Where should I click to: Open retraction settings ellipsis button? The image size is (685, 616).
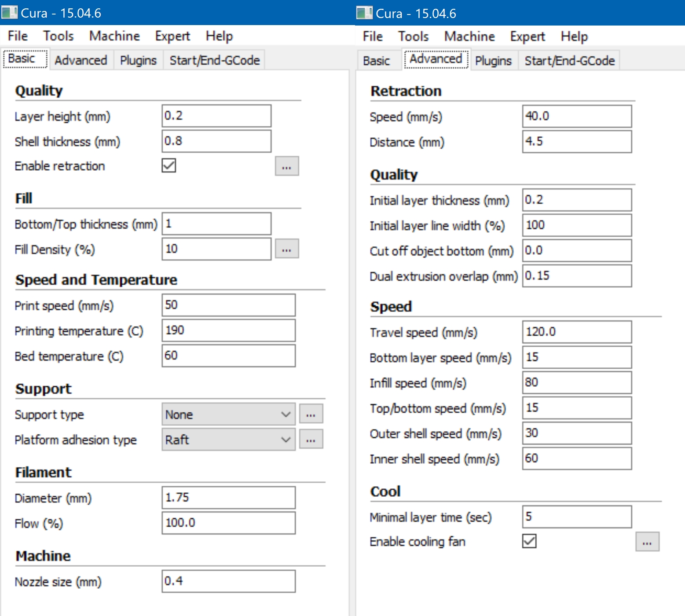[287, 166]
